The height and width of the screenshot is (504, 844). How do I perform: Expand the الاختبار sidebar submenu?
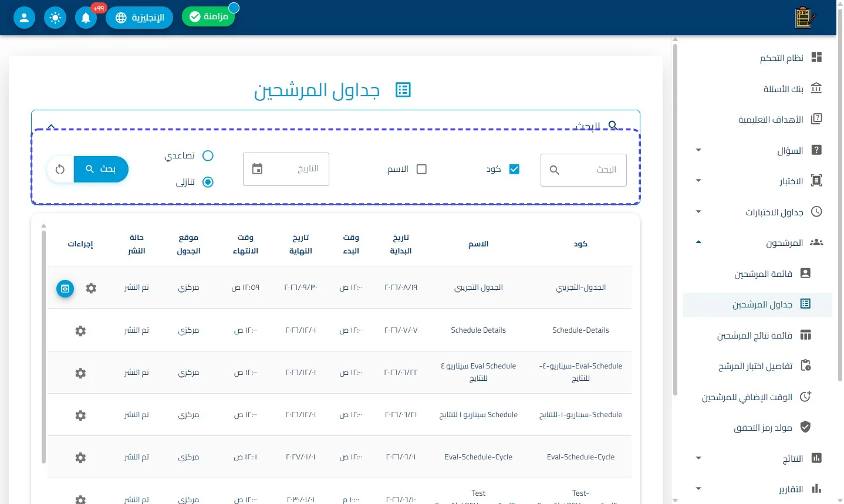point(698,181)
